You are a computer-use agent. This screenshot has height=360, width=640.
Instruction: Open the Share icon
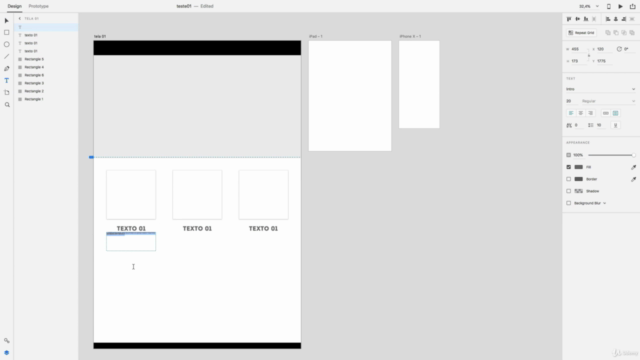coord(632,6)
